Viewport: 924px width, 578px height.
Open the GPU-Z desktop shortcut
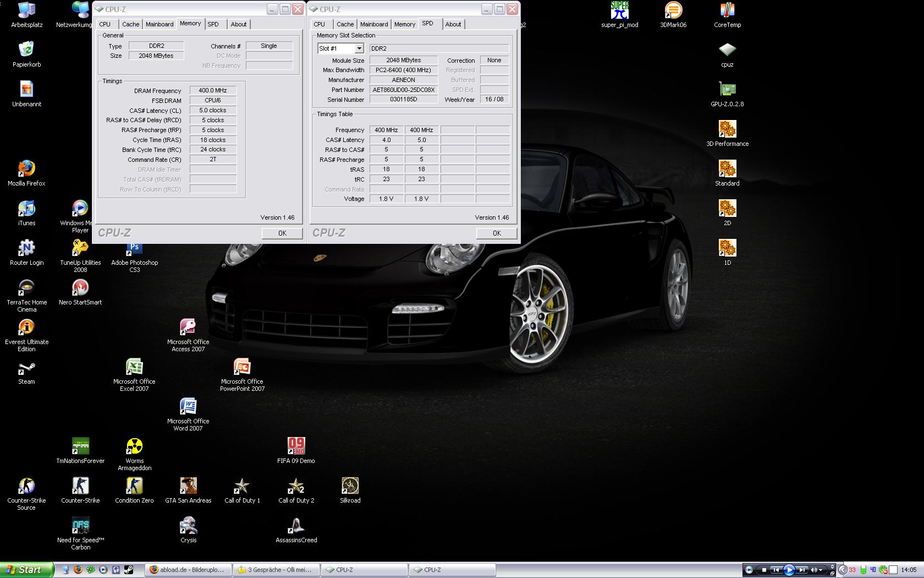(727, 90)
